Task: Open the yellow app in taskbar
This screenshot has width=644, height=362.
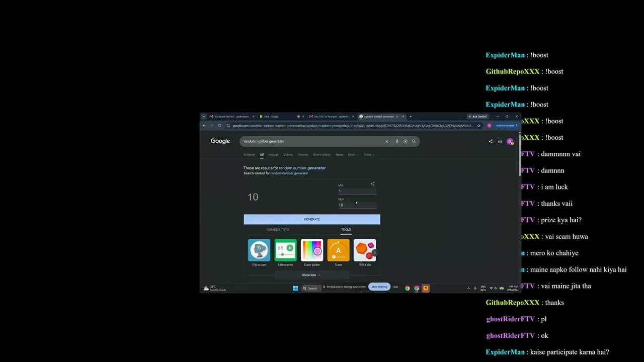Action: [x=426, y=288]
